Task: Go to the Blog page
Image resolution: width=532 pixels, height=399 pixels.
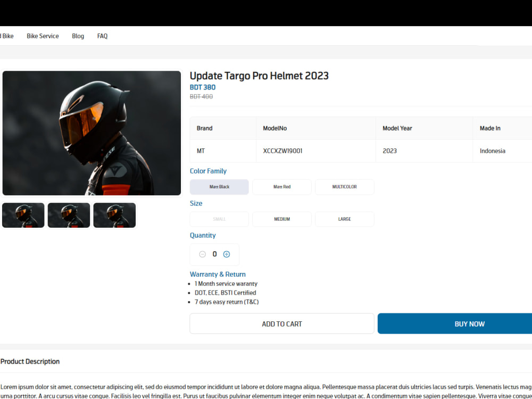Action: [78, 36]
